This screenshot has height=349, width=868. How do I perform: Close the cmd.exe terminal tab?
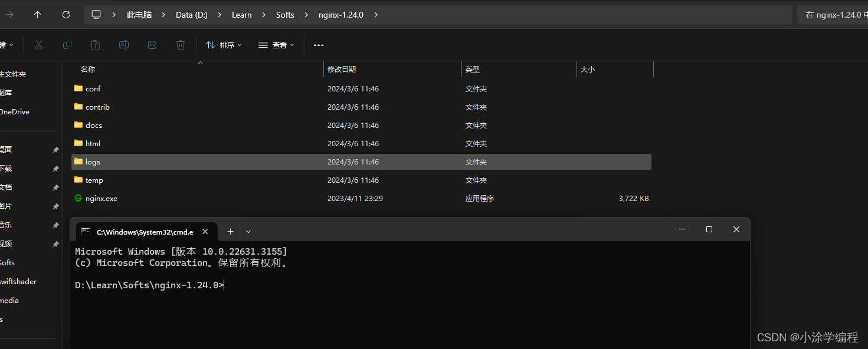[205, 232]
